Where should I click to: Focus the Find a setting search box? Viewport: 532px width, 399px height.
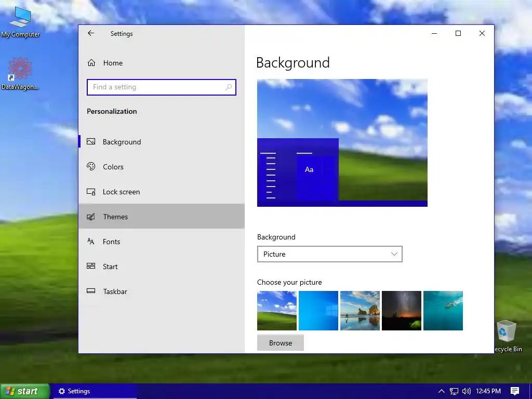pos(162,87)
